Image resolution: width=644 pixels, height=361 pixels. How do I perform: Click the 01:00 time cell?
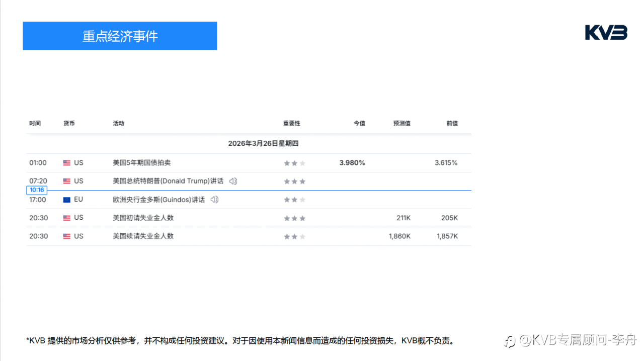[38, 163]
